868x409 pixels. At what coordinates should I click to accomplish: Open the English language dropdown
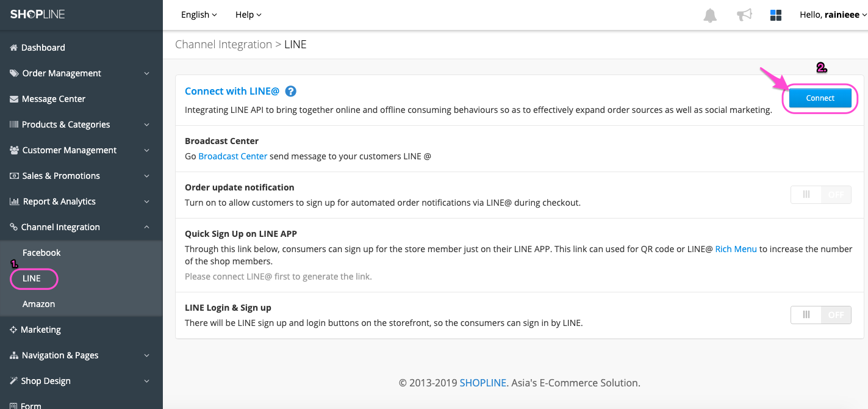pyautogui.click(x=199, y=15)
